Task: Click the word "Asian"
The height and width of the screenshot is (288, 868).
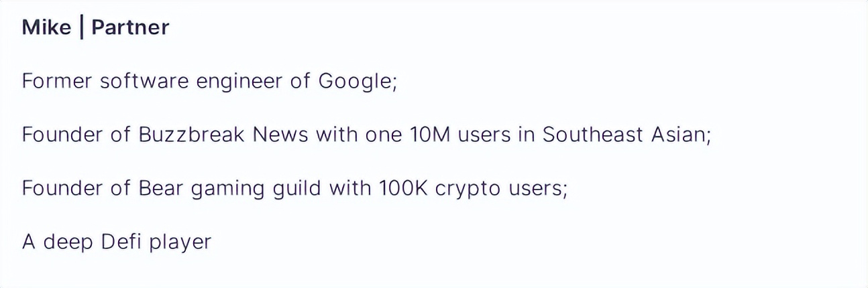Action: (679, 135)
